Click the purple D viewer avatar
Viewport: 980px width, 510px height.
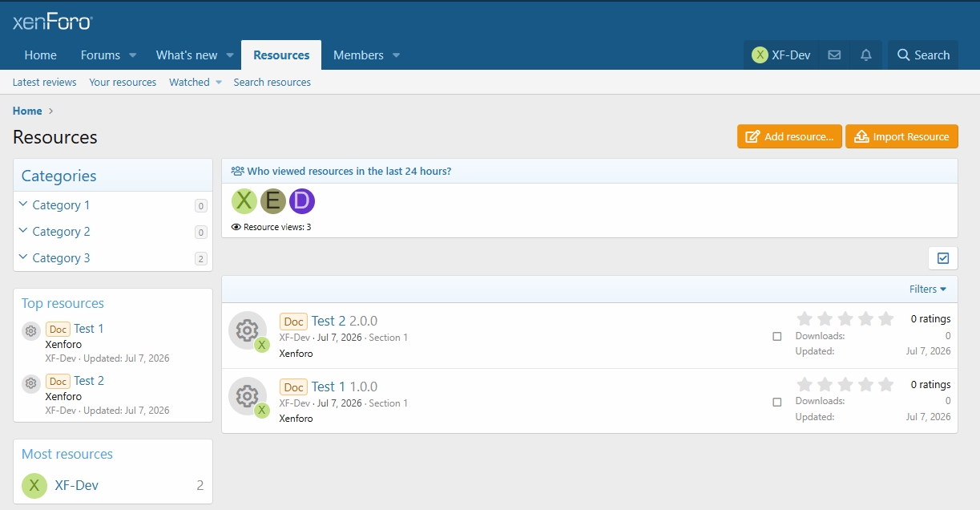coord(302,200)
